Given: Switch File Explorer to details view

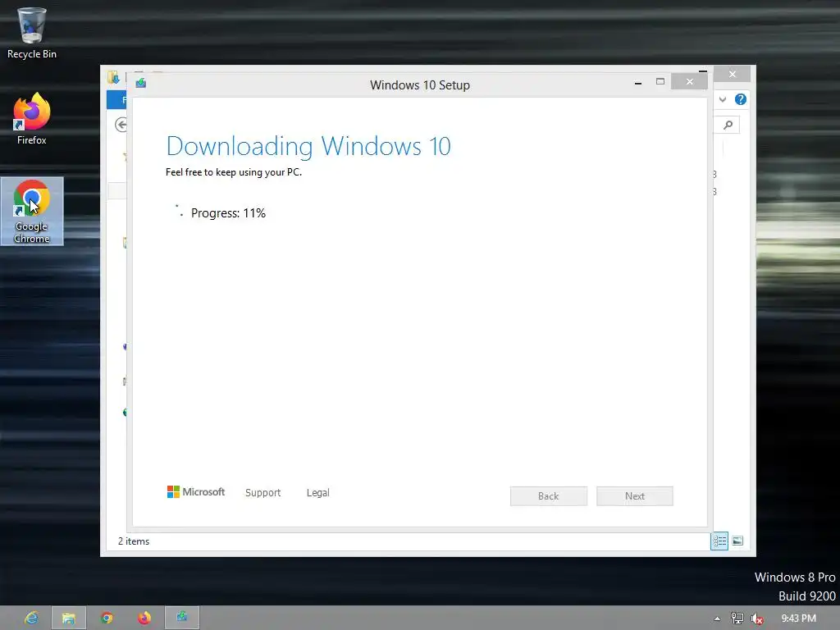Looking at the screenshot, I should pos(719,541).
